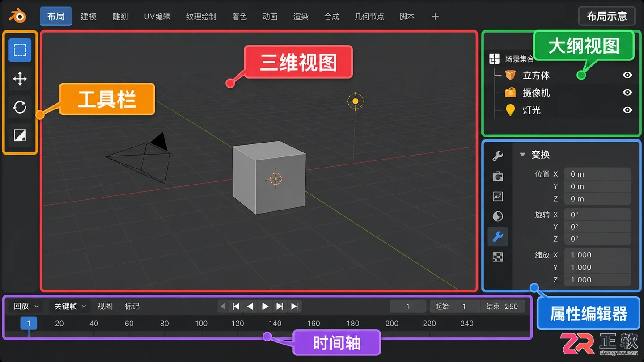Select the 灯光 row in the outliner
Screen dimensions: 644x362
pyautogui.click(x=562, y=110)
